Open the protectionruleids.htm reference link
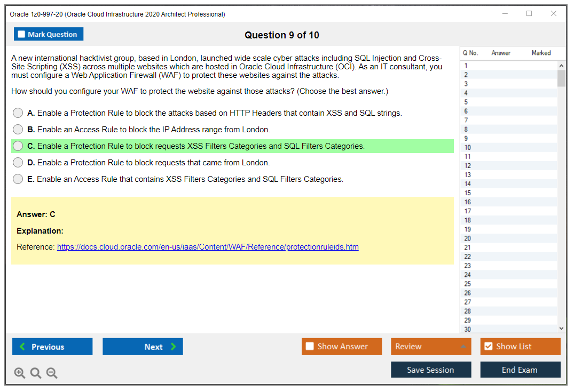 (208, 246)
